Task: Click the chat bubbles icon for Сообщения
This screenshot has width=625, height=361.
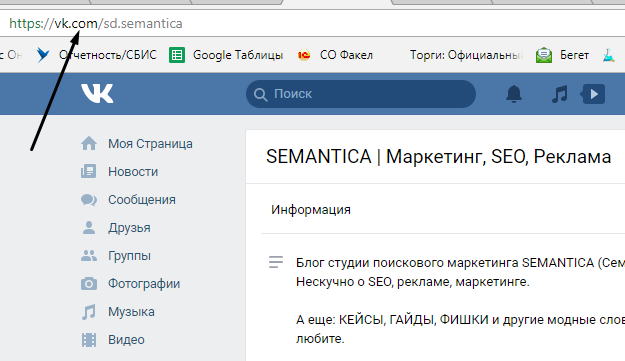Action: pos(88,200)
